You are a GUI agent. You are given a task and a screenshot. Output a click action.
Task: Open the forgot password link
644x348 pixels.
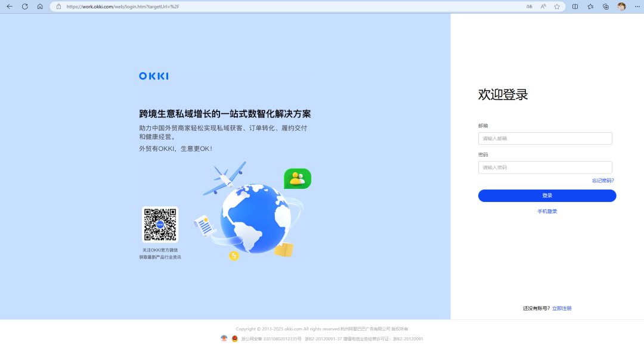tap(602, 181)
